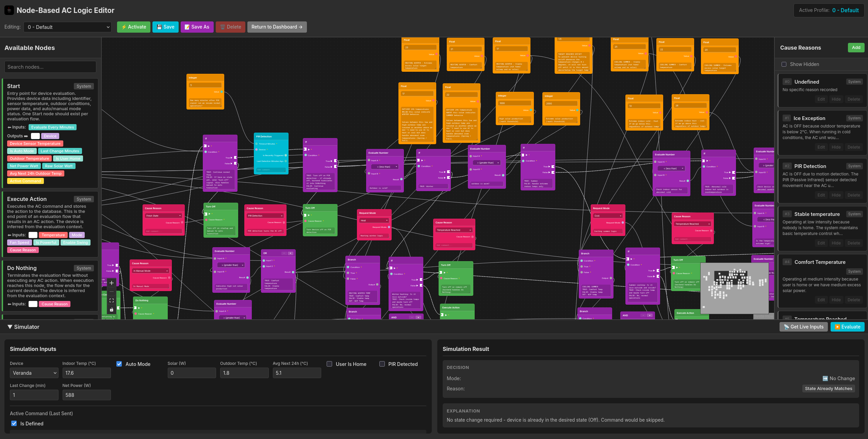
Task: Click the Activate button
Action: (x=133, y=27)
